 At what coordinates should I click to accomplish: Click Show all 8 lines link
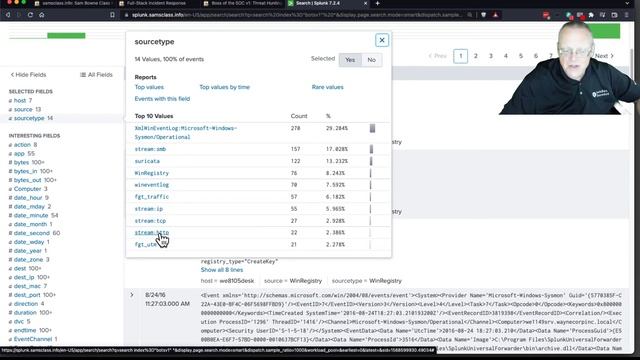222,270
